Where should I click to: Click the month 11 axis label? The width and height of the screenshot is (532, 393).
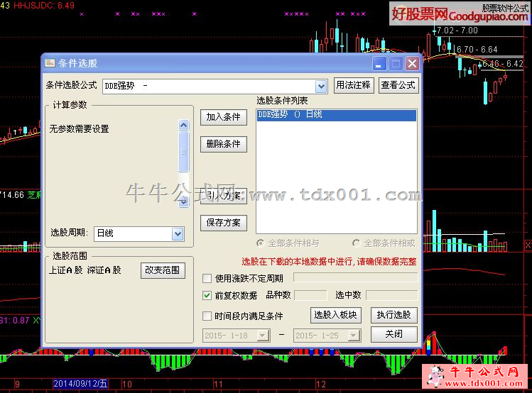click(218, 384)
